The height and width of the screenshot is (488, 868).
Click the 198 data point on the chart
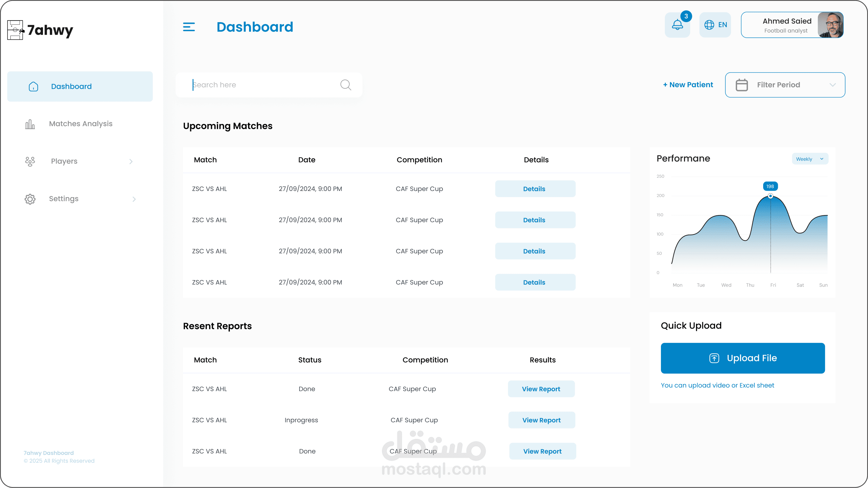pyautogui.click(x=770, y=196)
